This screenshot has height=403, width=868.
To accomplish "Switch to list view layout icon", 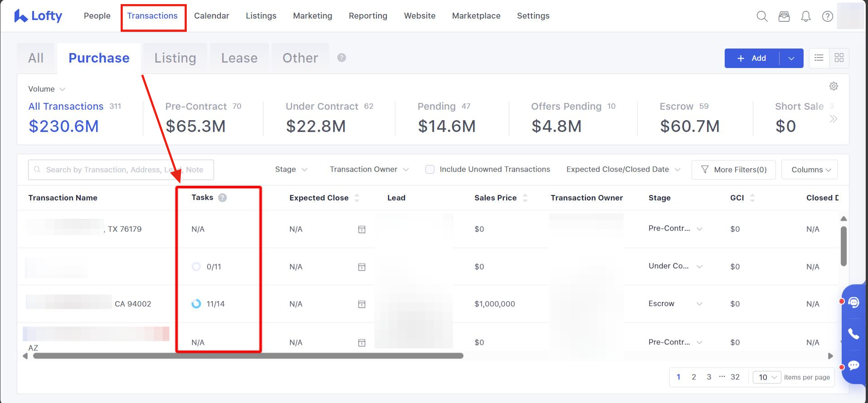I will point(819,58).
